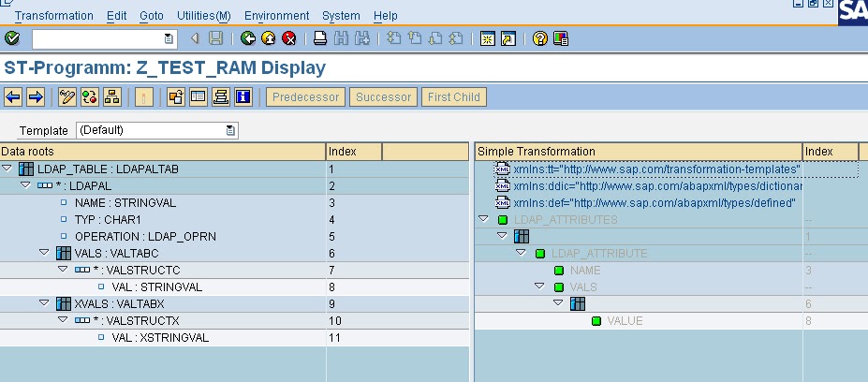This screenshot has width=868, height=382.
Task: Click the green Enter checkmark icon
Action: click(12, 38)
